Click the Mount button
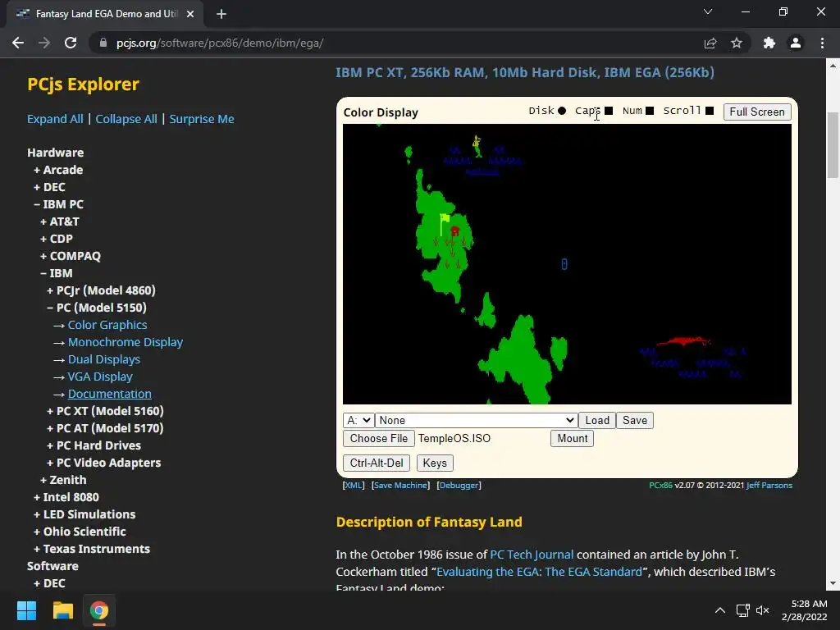This screenshot has height=630, width=840. coord(572,438)
